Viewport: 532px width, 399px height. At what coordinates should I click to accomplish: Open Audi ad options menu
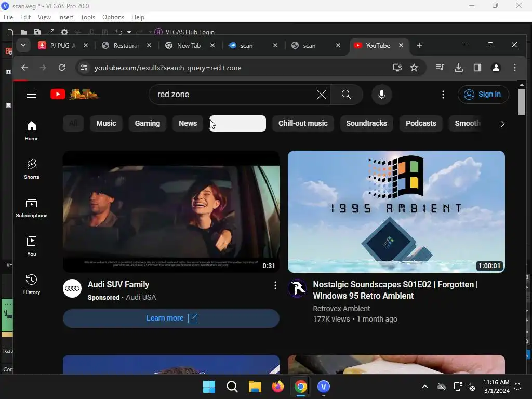coord(275,285)
